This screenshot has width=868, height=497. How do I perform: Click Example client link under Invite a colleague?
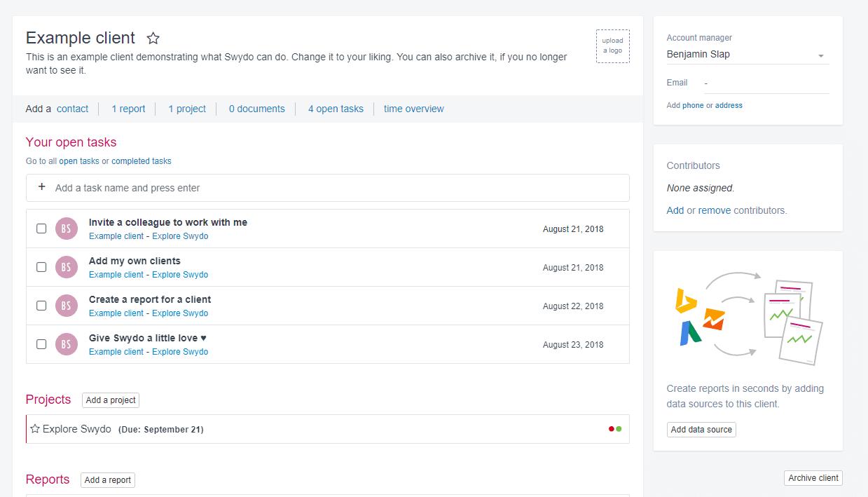[116, 236]
